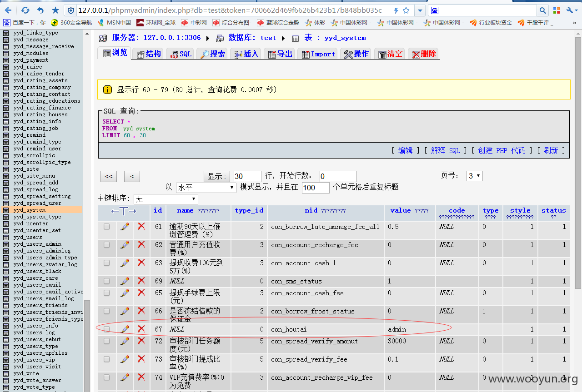The height and width of the screenshot is (392, 582).
Task: Open the Import tab
Action: point(318,54)
